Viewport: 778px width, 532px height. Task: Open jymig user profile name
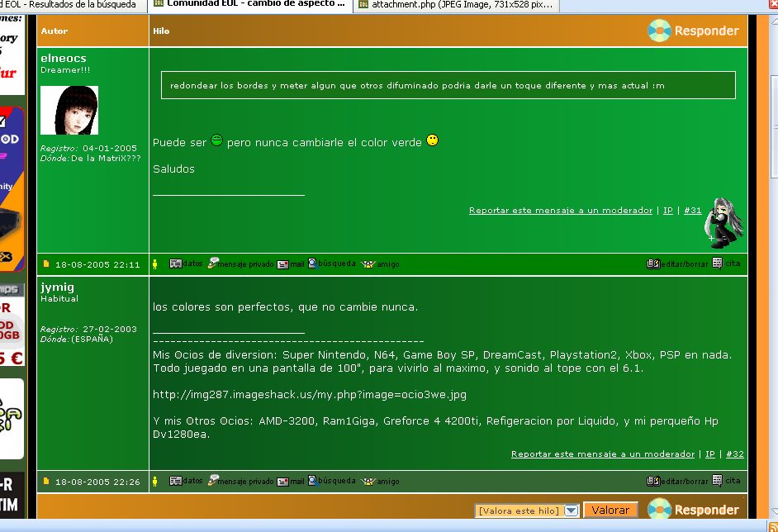[58, 287]
